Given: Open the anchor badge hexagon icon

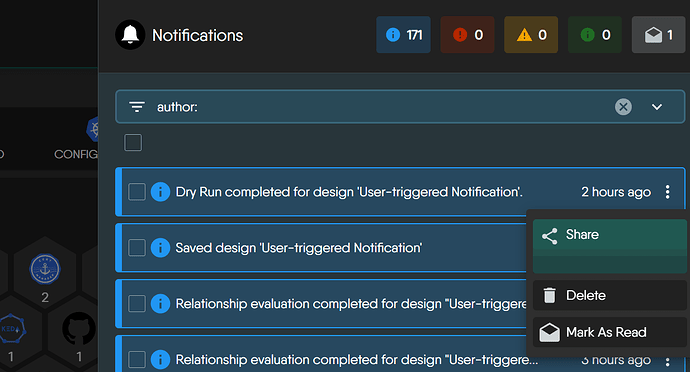Looking at the screenshot, I should coord(45,269).
